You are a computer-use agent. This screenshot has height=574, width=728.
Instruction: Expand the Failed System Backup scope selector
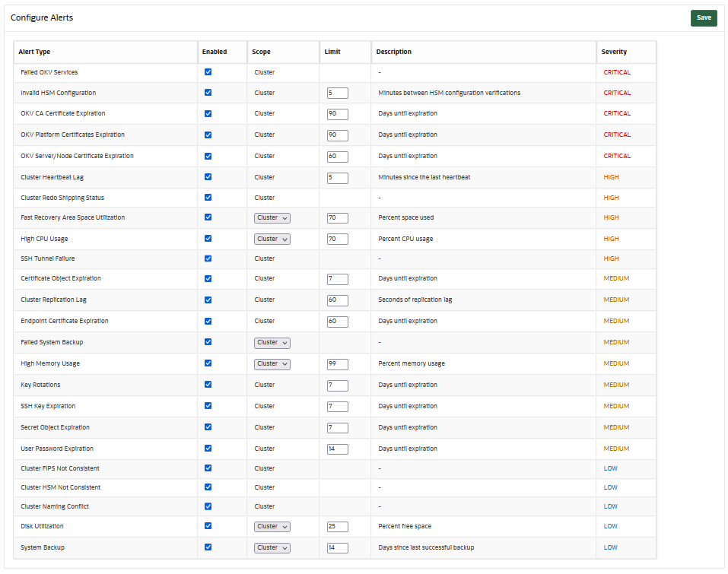(272, 342)
